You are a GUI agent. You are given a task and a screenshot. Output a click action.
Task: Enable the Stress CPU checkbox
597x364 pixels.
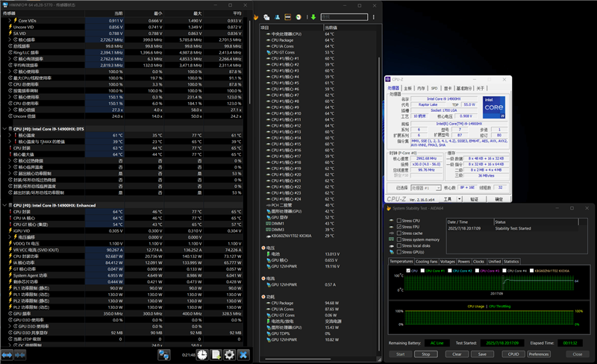point(398,221)
